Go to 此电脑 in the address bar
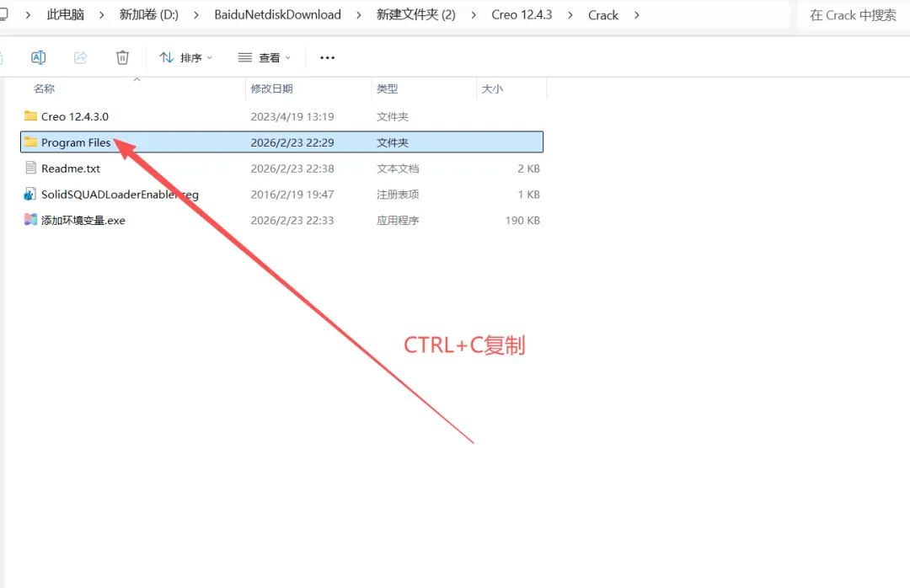The width and height of the screenshot is (910, 588). coord(66,15)
